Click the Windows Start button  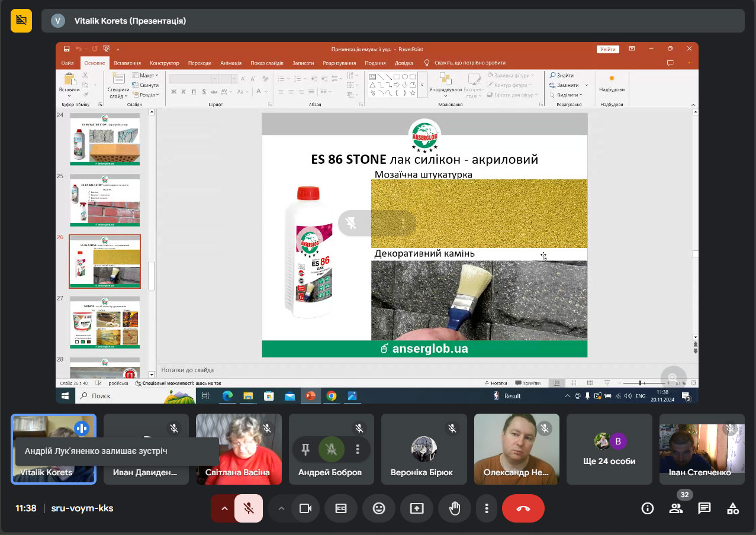pyautogui.click(x=65, y=396)
